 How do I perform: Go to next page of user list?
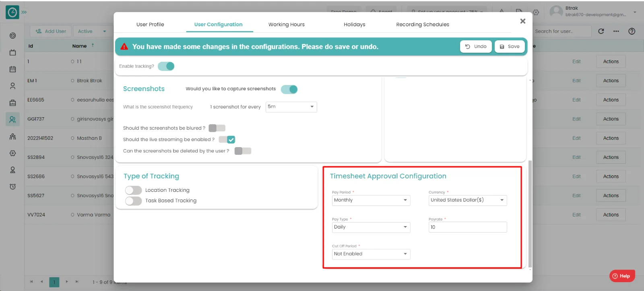[x=67, y=282]
